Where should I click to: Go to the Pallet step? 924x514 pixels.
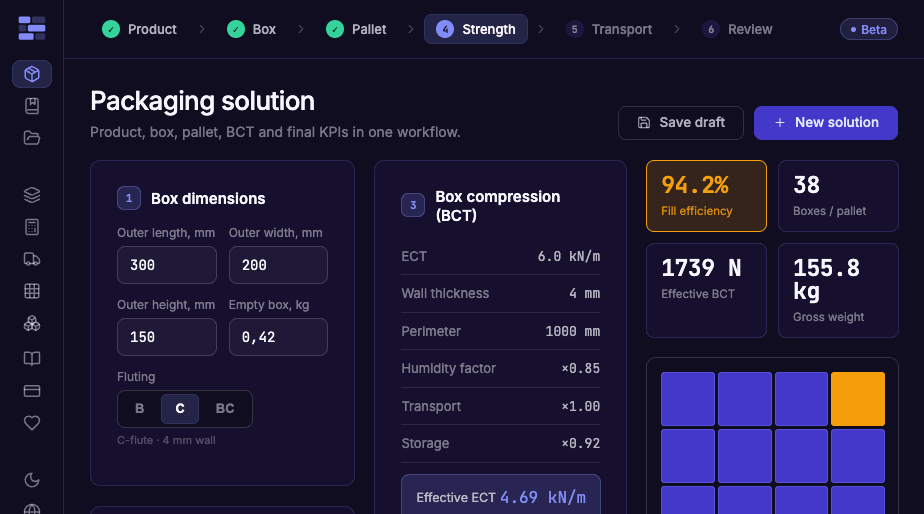click(x=357, y=29)
